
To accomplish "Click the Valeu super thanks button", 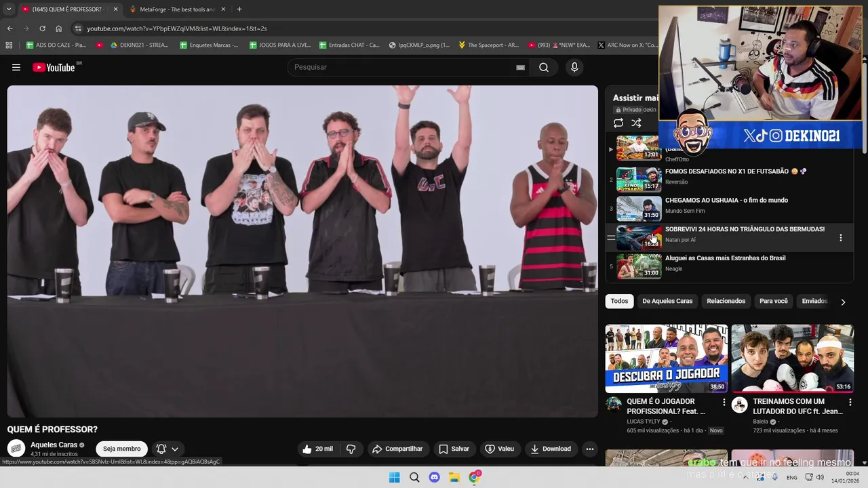I will tap(500, 449).
